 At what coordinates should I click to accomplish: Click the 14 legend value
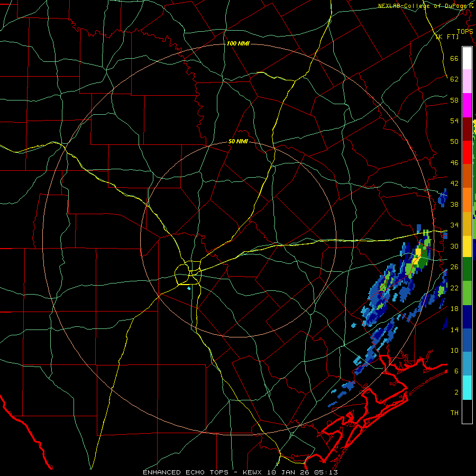tap(454, 329)
